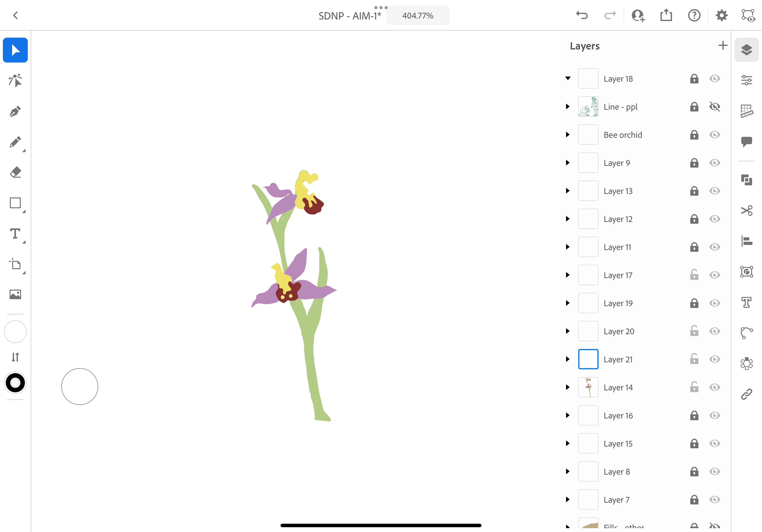
Task: Open the stroke color swatch
Action: point(15,383)
